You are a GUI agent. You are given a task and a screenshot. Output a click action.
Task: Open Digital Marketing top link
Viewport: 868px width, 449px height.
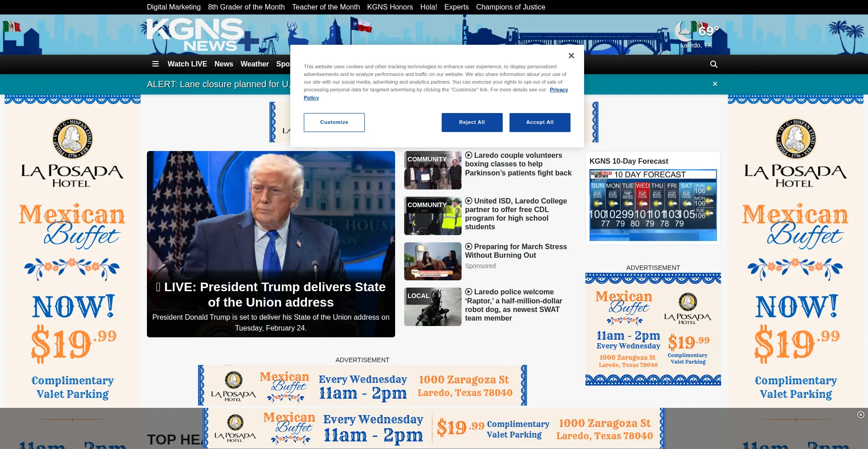(174, 7)
